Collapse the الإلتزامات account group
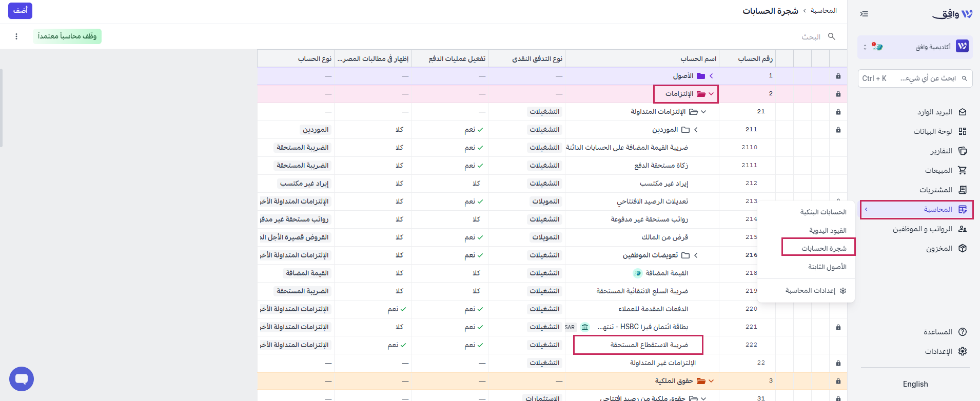 coord(711,94)
